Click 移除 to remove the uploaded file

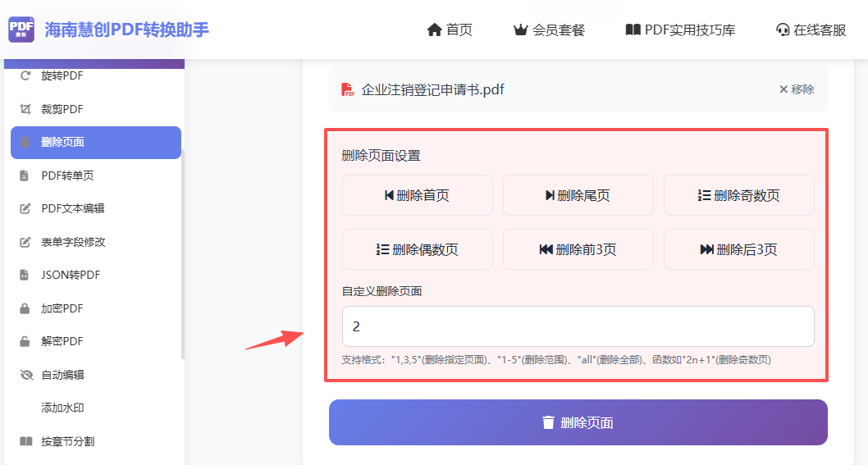point(797,89)
